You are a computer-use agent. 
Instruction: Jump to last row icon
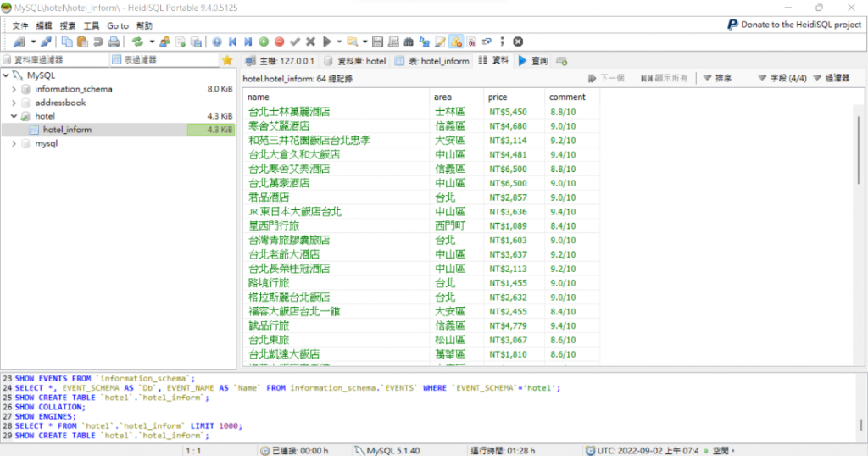coord(248,42)
